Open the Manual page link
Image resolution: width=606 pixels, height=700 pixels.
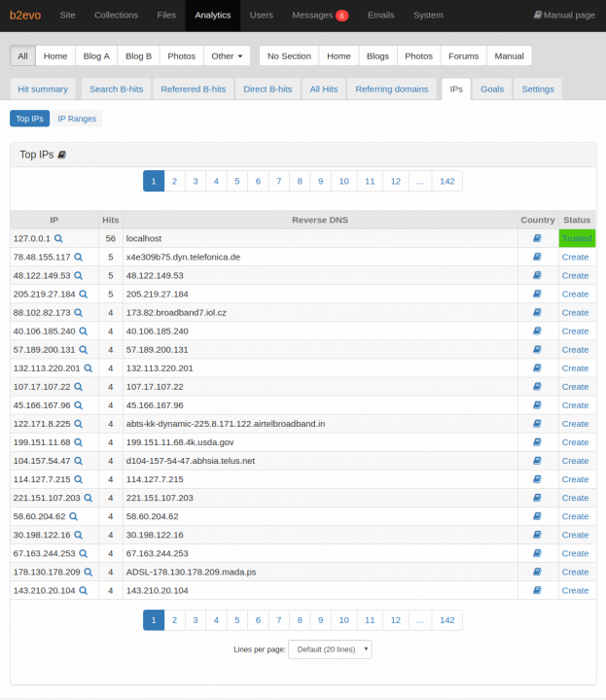564,16
